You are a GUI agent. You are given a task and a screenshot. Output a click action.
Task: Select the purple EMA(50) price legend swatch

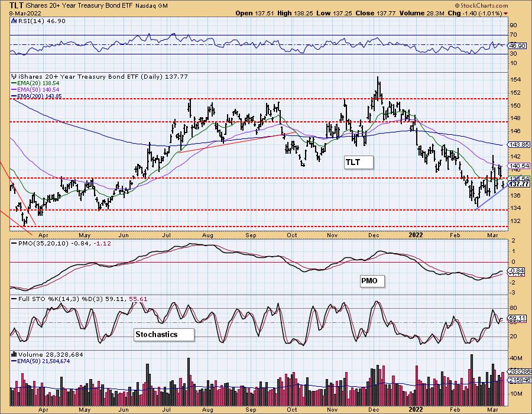coord(15,90)
